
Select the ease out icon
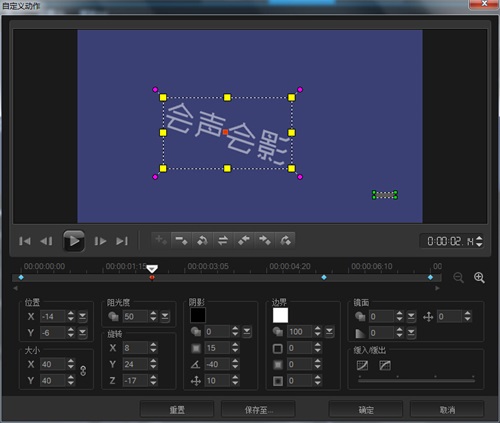point(385,365)
